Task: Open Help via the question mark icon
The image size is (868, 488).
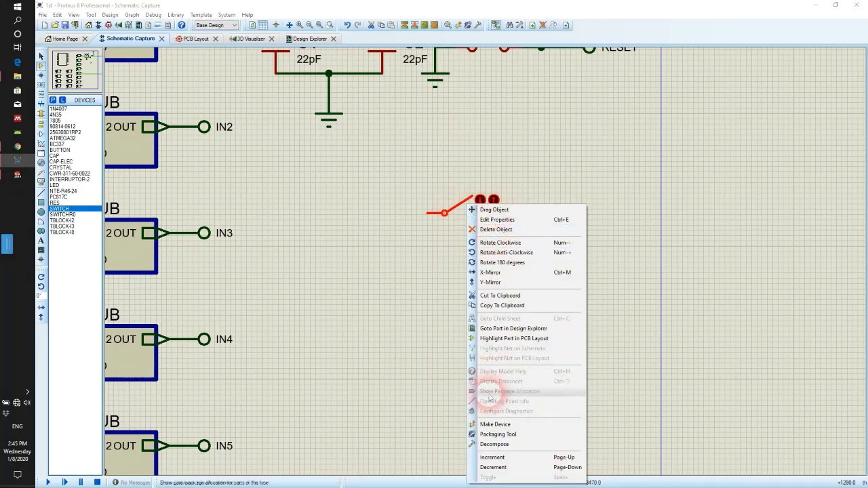Action: coord(181,25)
